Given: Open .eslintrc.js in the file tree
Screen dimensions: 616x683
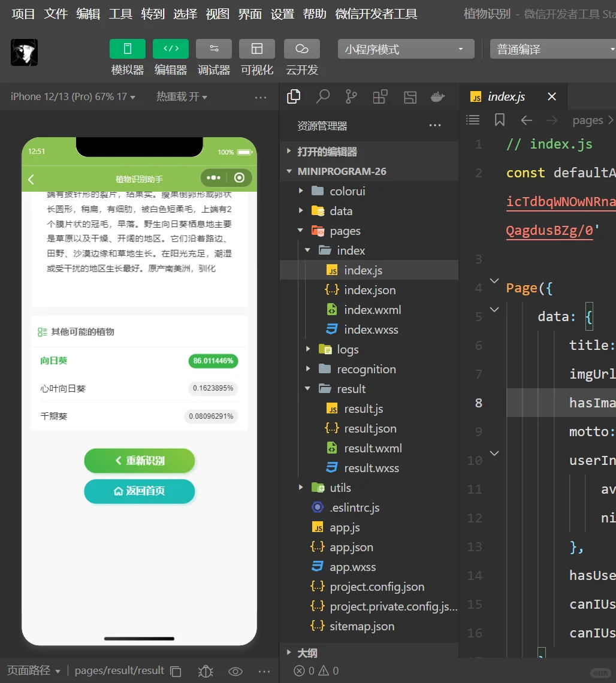Looking at the screenshot, I should click(369, 507).
